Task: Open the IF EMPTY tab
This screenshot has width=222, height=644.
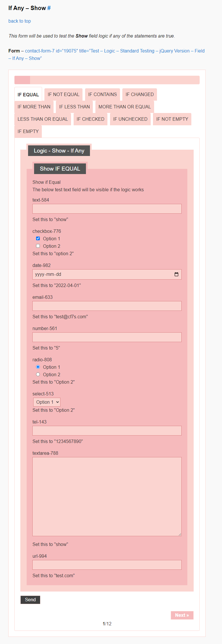Action: (x=28, y=132)
